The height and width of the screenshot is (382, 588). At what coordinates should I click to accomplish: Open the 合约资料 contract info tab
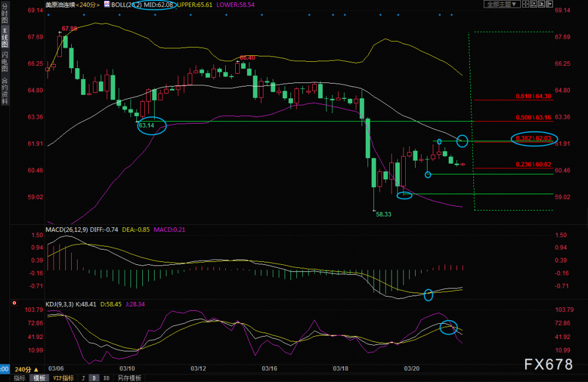tap(5, 91)
